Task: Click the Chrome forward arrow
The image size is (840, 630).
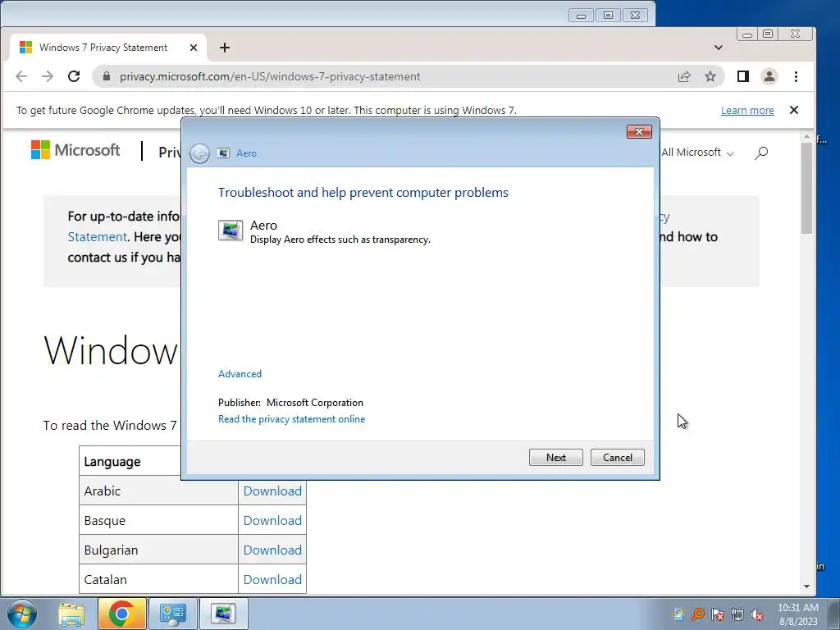Action: click(x=47, y=76)
